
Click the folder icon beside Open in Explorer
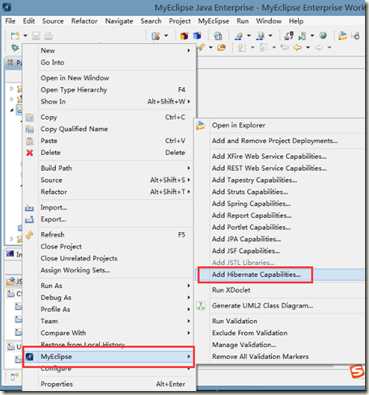[x=201, y=126]
